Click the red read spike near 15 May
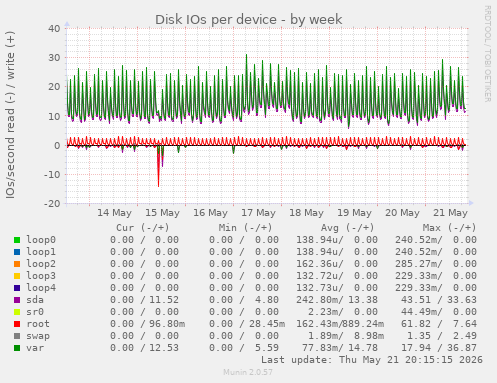 (x=158, y=167)
